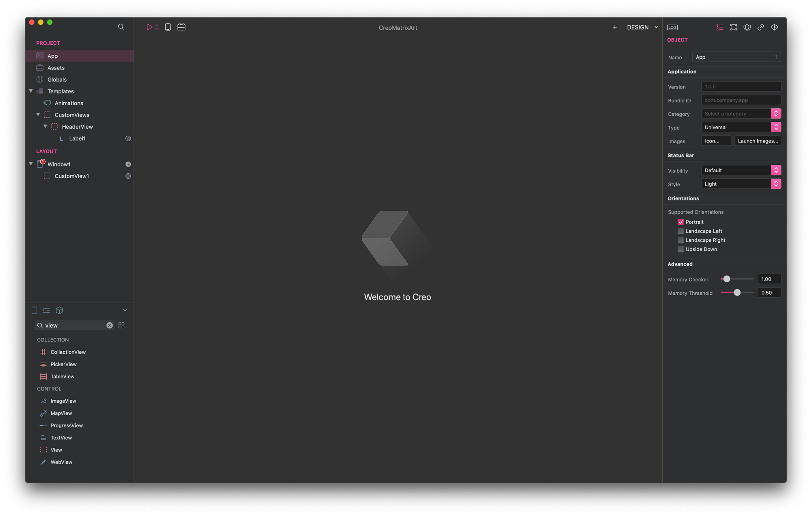Click Bundle ID input field

point(741,99)
